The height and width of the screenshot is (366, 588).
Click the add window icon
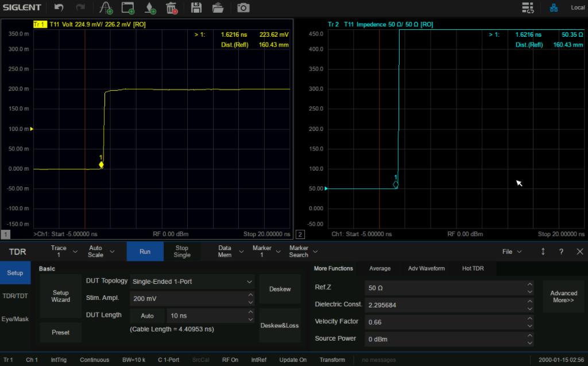(127, 7)
